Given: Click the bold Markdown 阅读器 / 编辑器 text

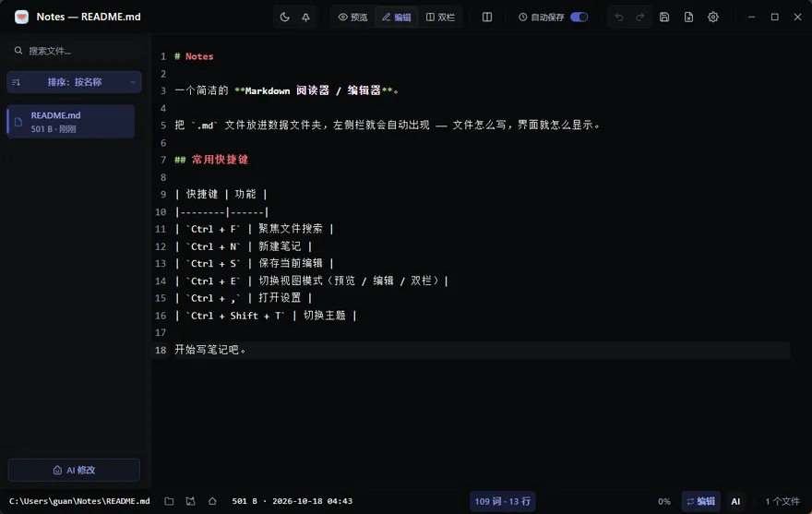Looking at the screenshot, I should pos(313,90).
